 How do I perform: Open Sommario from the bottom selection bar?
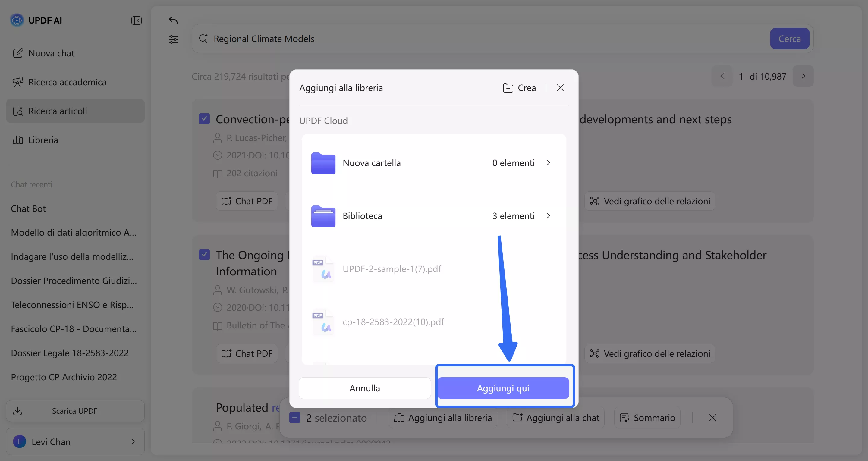pos(647,418)
